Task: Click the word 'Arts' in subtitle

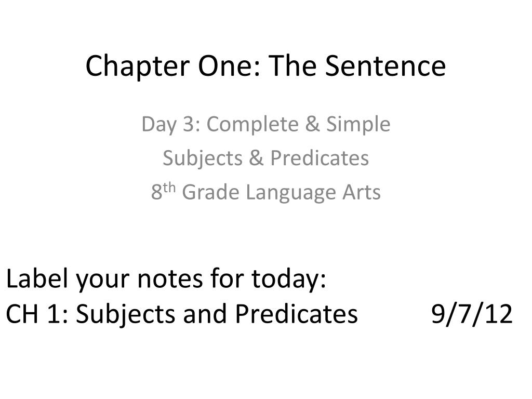Action: pos(362,192)
